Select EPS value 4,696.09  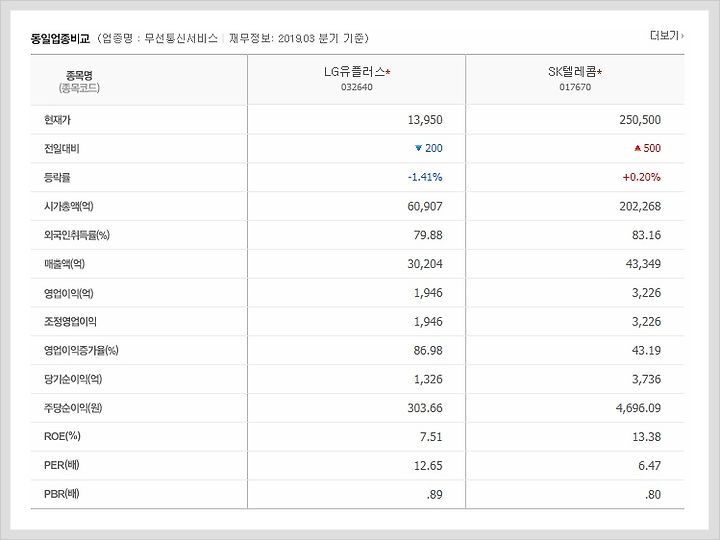pos(638,408)
